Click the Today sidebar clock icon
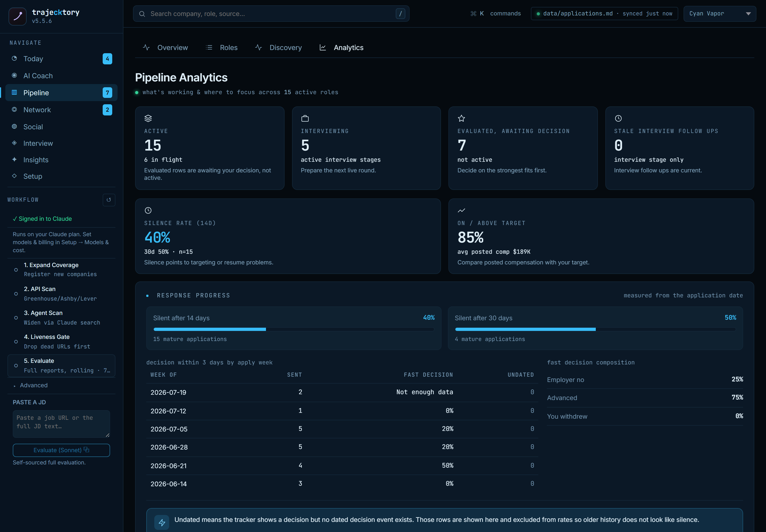766x532 pixels. click(x=14, y=58)
